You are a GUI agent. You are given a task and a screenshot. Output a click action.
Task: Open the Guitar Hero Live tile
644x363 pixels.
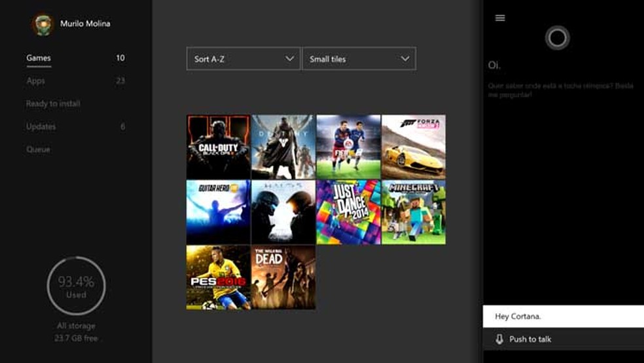click(x=219, y=212)
